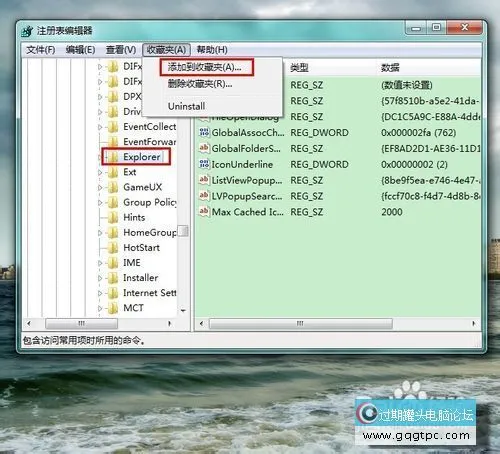Expand the Installer tree node
This screenshot has width=500, height=454.
(100, 278)
